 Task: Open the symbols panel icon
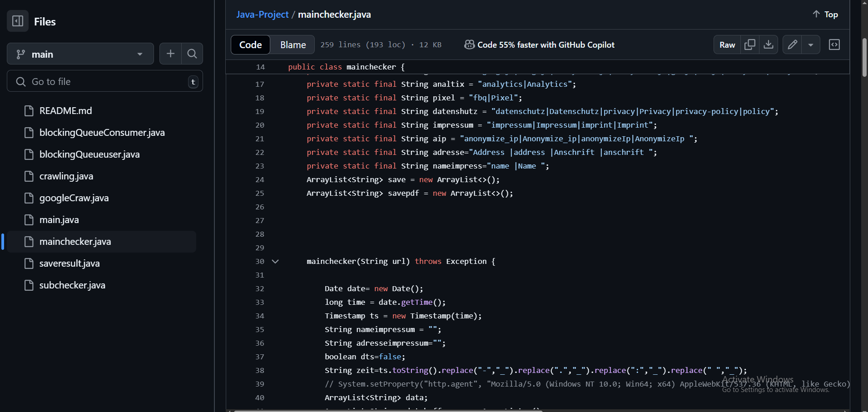point(834,45)
